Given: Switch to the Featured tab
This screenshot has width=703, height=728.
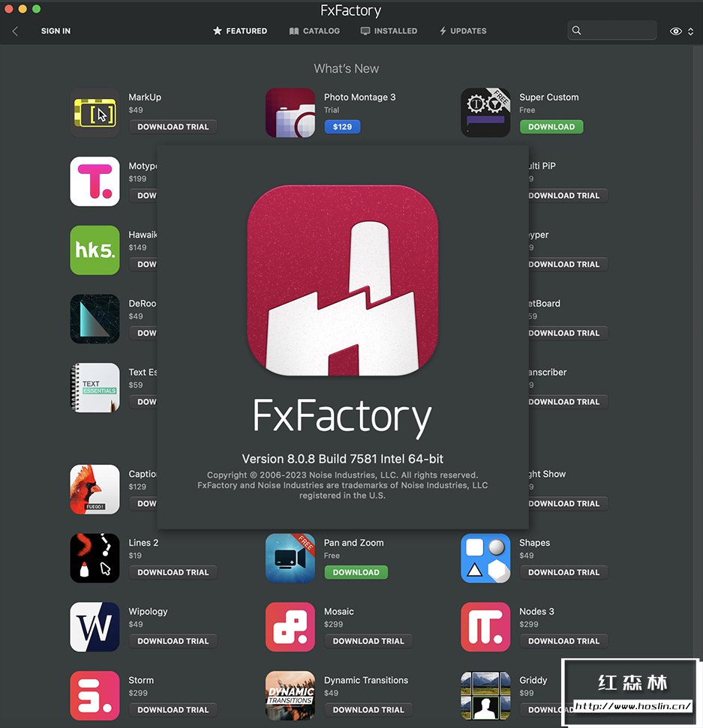Looking at the screenshot, I should (240, 31).
